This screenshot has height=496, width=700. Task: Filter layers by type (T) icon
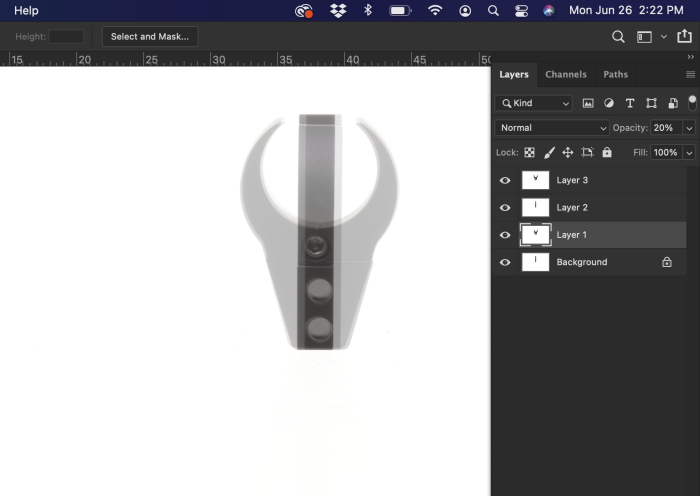(x=630, y=103)
